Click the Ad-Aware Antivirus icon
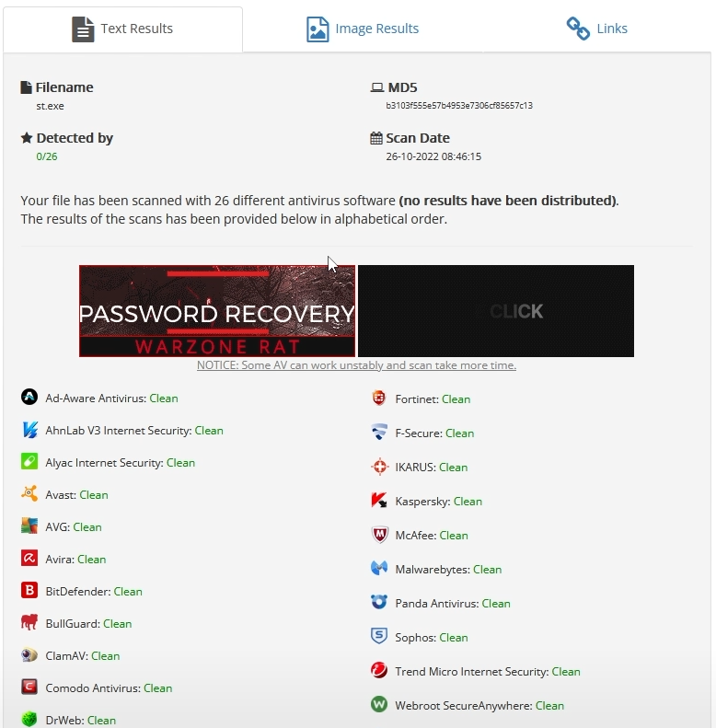This screenshot has width=716, height=728. click(x=29, y=397)
